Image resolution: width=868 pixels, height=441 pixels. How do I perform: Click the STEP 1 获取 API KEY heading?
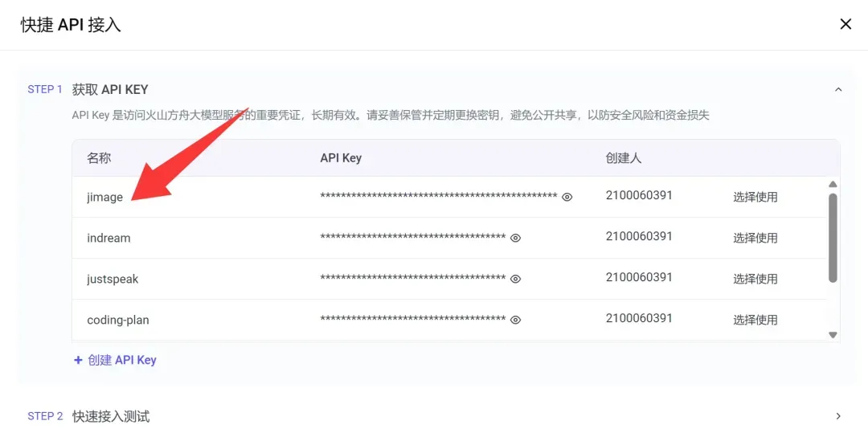click(110, 90)
